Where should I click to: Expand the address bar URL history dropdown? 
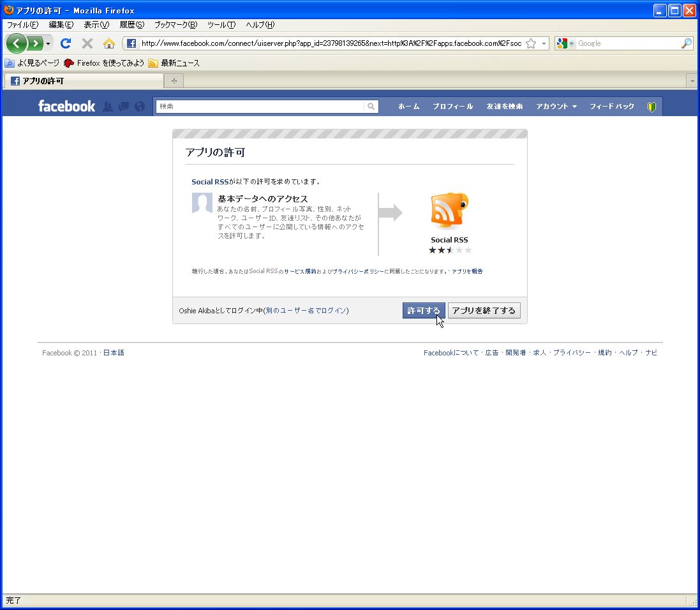click(544, 43)
